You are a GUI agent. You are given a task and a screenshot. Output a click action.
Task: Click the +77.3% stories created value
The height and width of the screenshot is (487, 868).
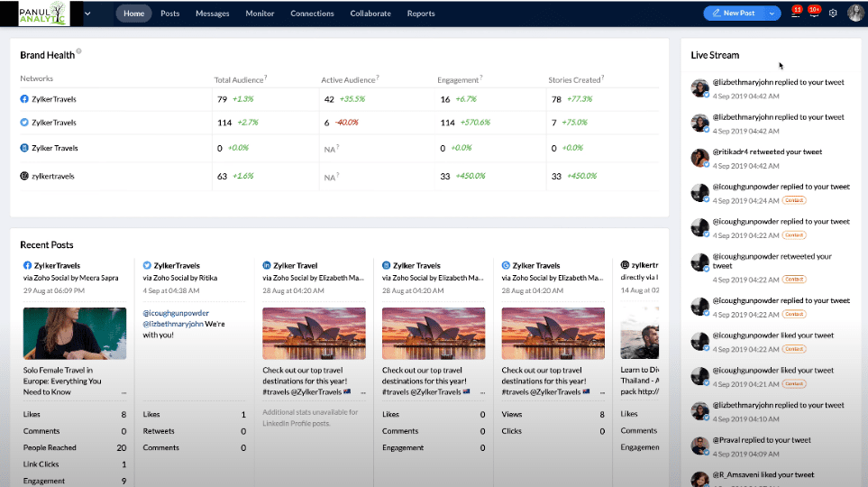(580, 99)
